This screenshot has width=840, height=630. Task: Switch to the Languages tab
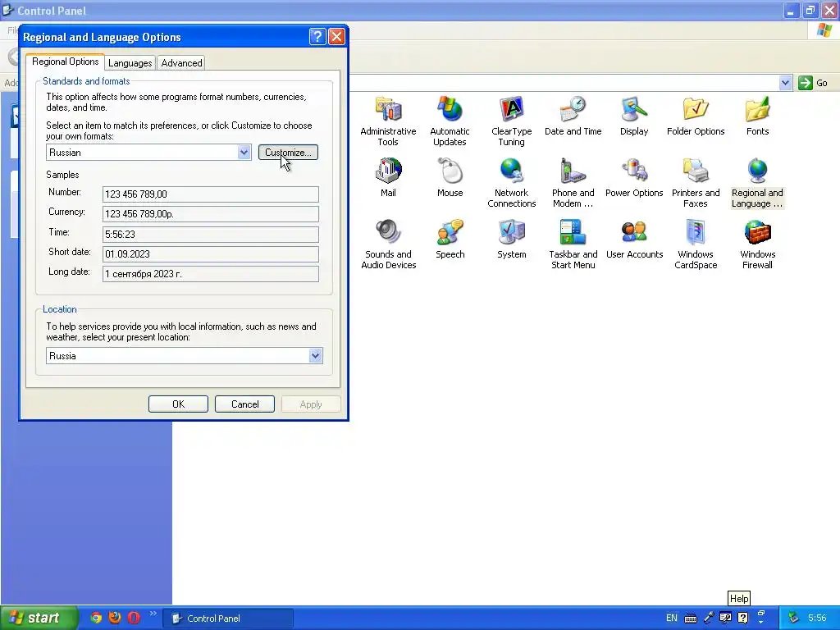pos(130,62)
